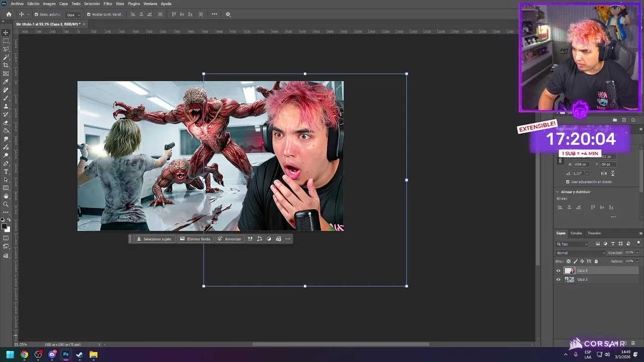Open Chrome from the taskbar

(24, 354)
